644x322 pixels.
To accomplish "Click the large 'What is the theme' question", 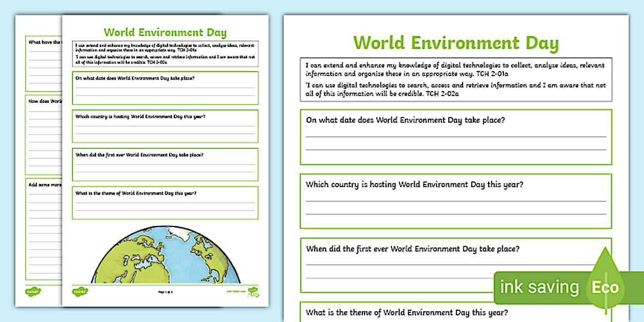I will pos(406,313).
